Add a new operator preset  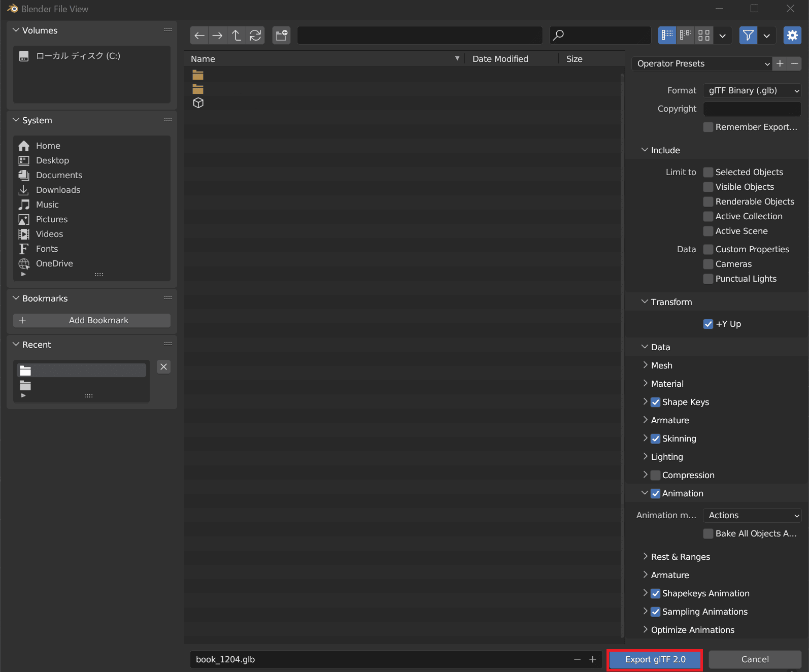780,63
